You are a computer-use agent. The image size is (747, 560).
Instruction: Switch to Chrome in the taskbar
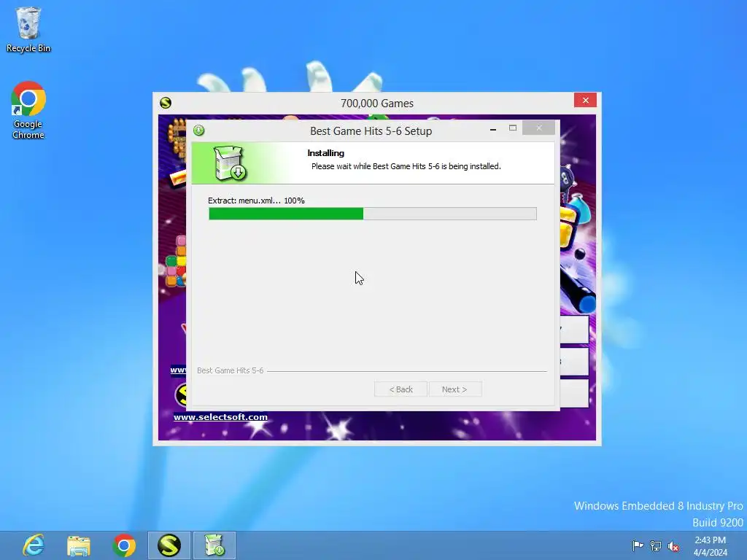click(x=124, y=545)
